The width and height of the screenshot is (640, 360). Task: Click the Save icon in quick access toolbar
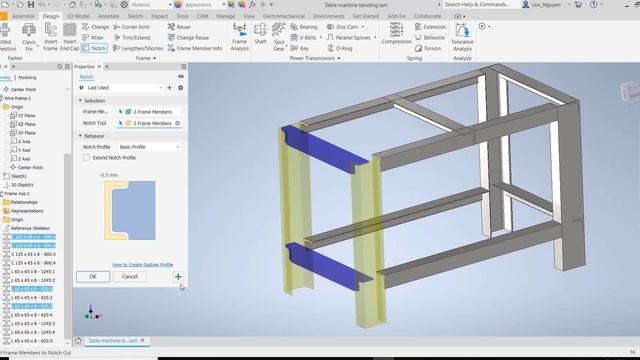coord(31,4)
